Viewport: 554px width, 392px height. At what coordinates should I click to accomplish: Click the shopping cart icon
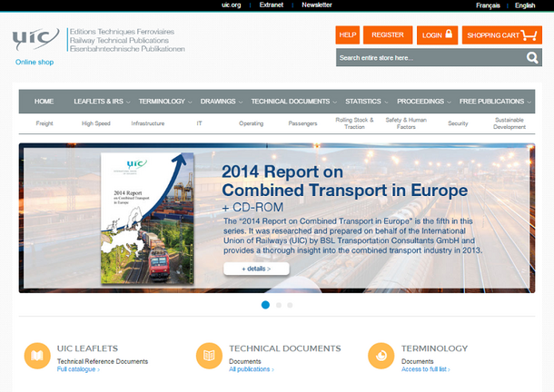coord(529,35)
